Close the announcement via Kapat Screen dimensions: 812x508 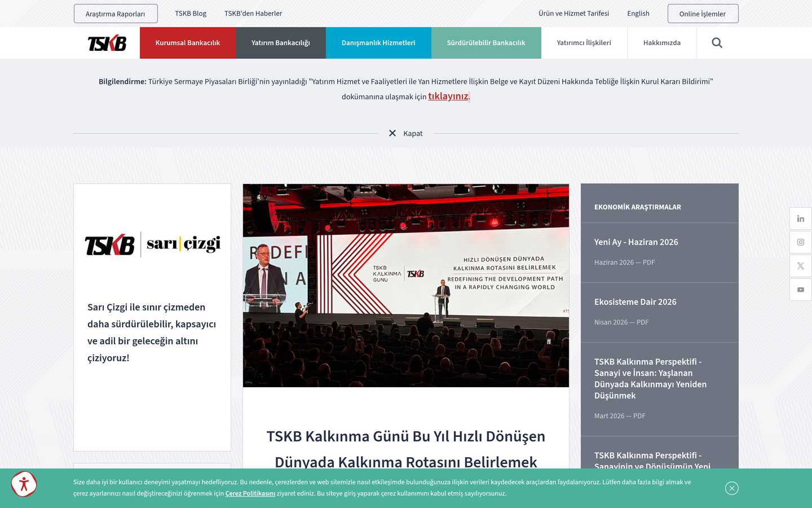(x=406, y=134)
